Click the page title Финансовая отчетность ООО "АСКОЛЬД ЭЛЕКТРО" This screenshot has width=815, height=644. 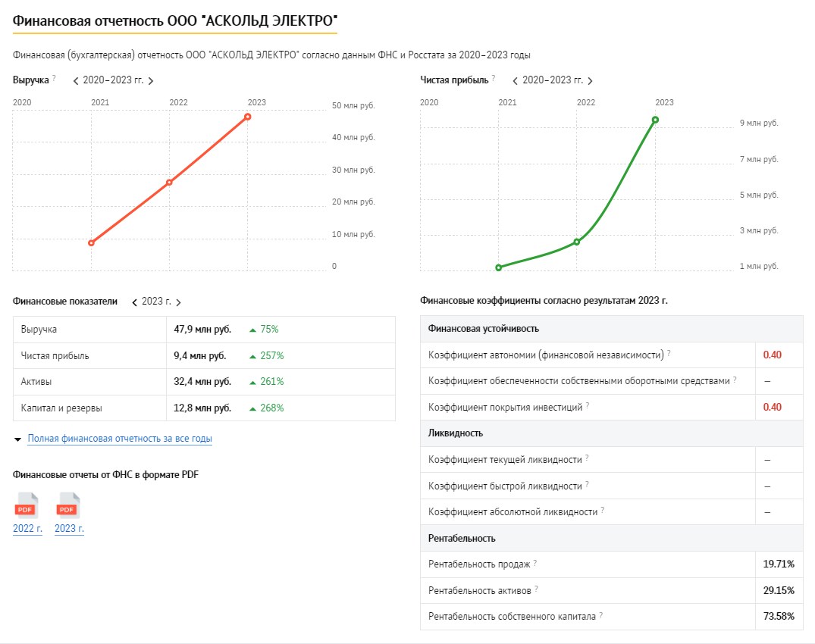pos(175,20)
